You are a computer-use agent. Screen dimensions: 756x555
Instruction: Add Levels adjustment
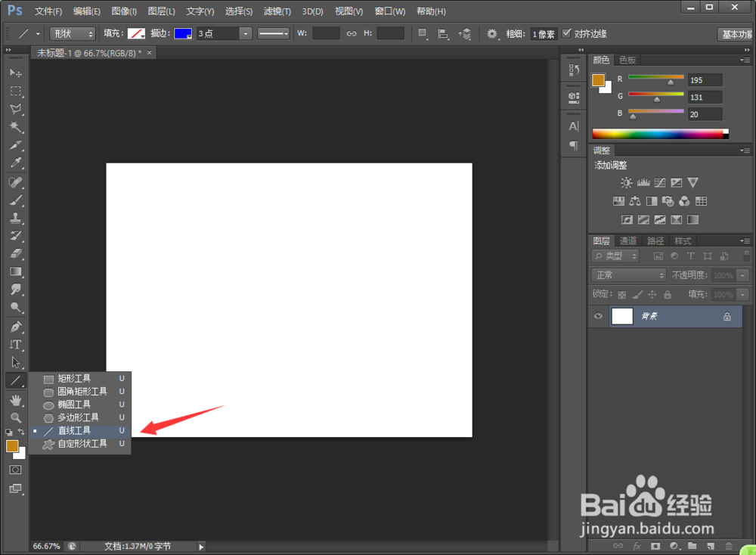643,182
